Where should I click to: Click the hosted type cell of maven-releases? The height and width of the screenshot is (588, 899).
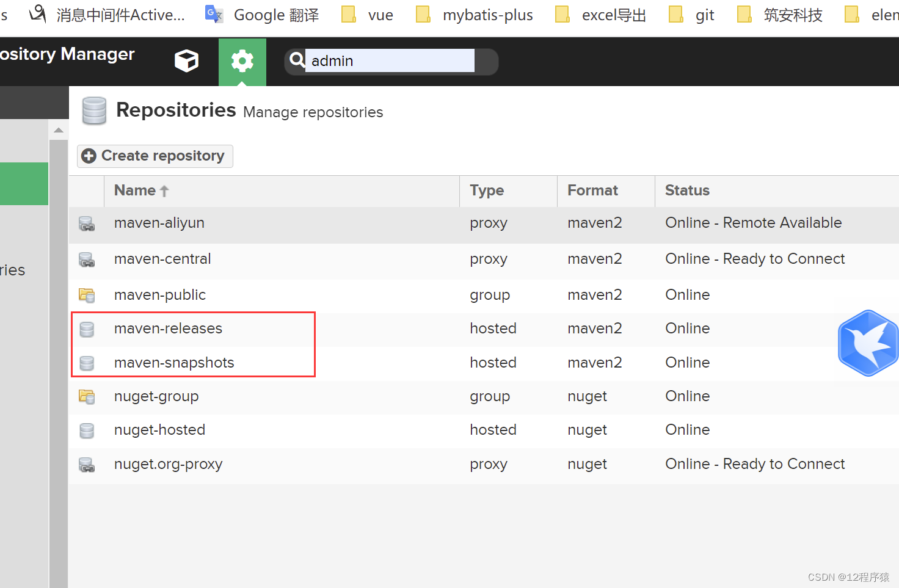tap(493, 328)
